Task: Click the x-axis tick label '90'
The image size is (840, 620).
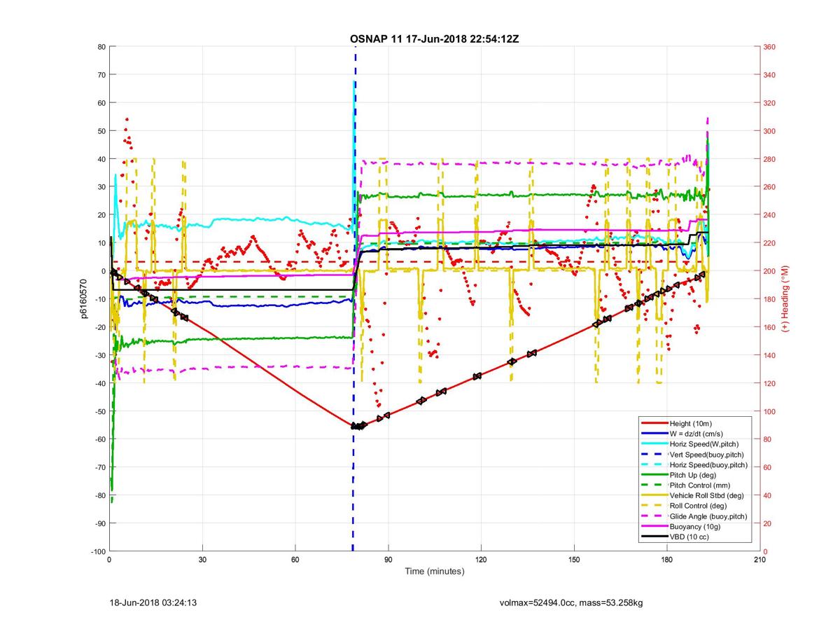Action: (388, 559)
